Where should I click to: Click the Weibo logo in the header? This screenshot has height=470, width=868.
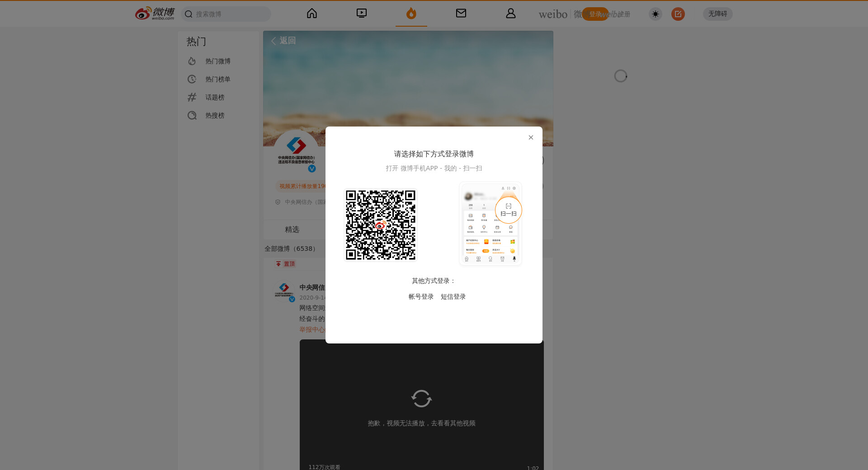pyautogui.click(x=155, y=14)
